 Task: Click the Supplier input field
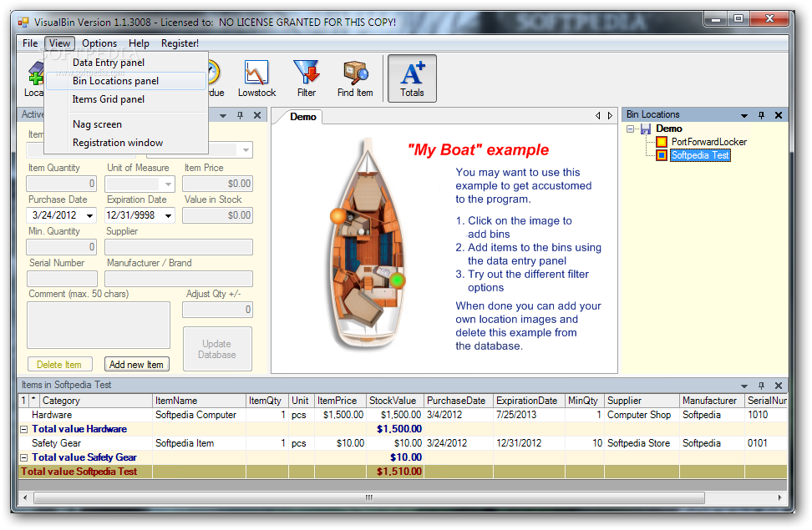(179, 247)
